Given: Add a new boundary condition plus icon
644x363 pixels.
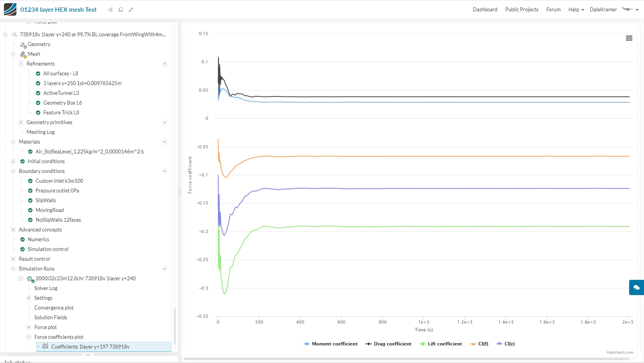Looking at the screenshot, I should coord(165,171).
